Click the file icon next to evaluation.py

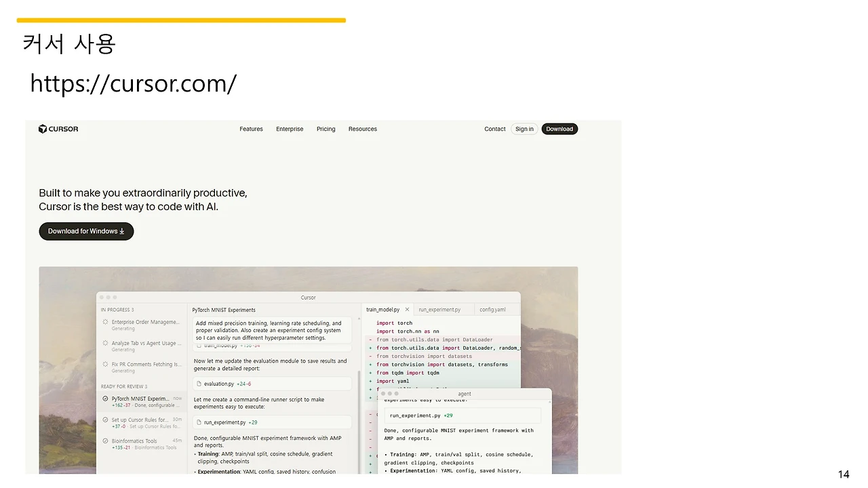199,384
